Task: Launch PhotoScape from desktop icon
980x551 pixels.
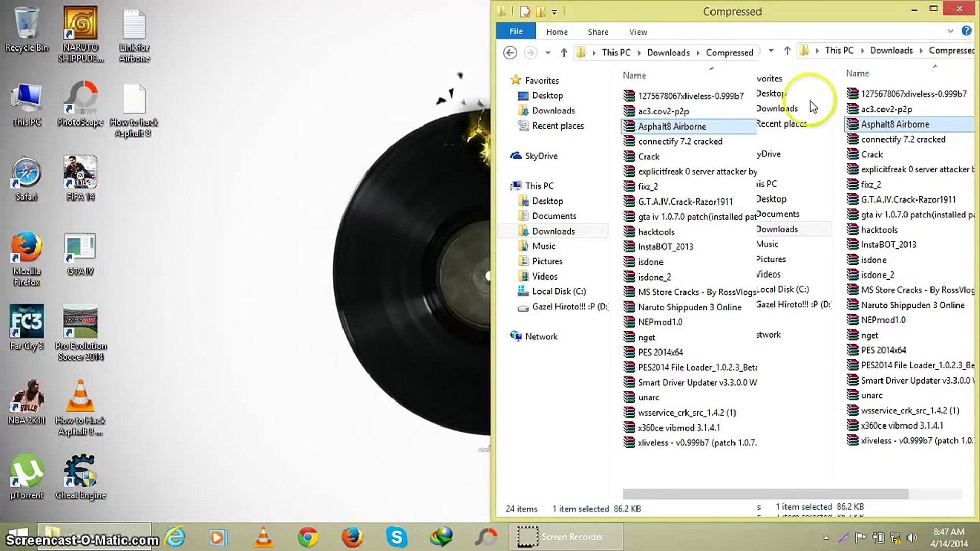Action: point(80,104)
